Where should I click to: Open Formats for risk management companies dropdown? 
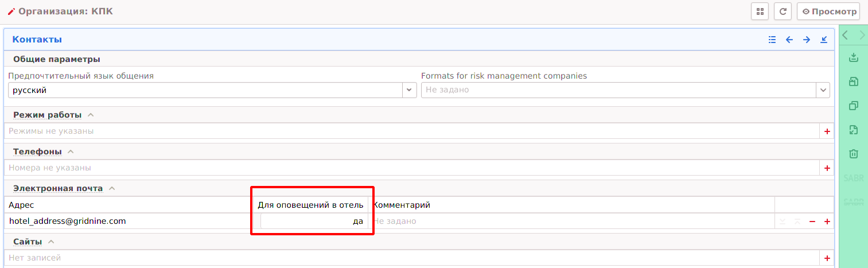823,90
